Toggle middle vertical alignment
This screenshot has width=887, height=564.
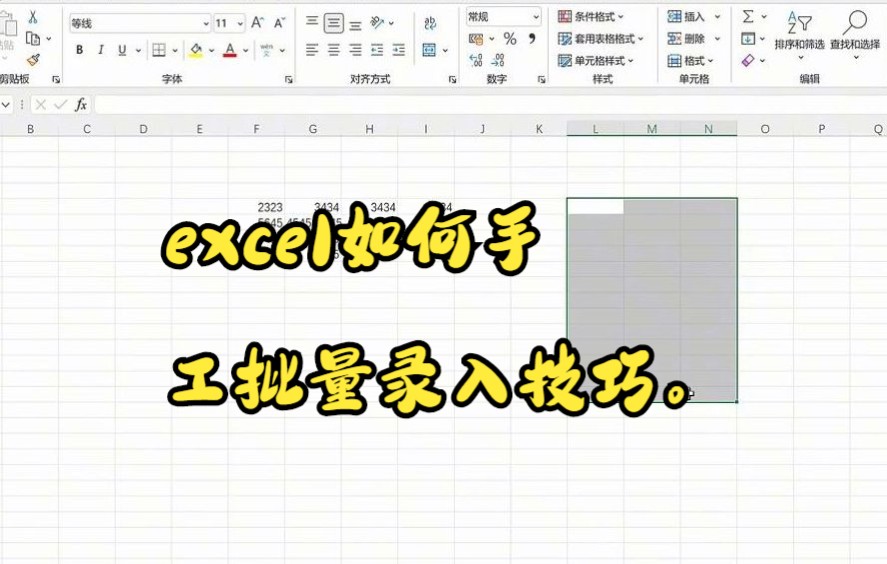[334, 23]
